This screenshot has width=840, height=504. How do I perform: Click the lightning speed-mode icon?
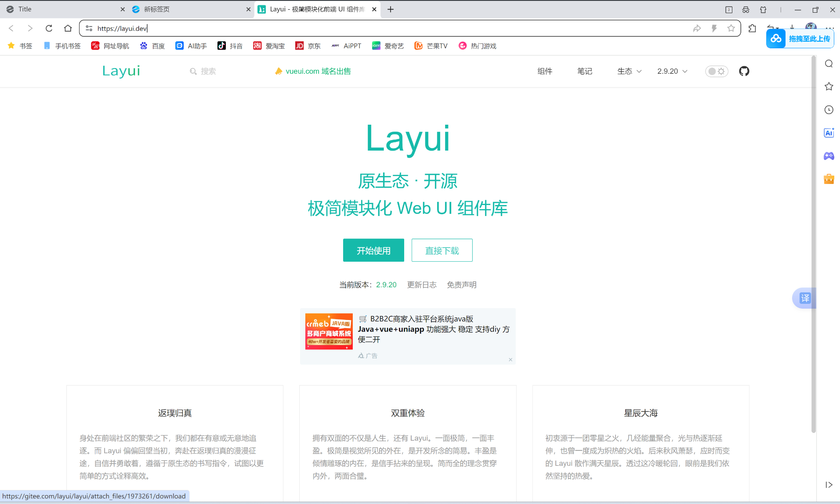(x=714, y=29)
